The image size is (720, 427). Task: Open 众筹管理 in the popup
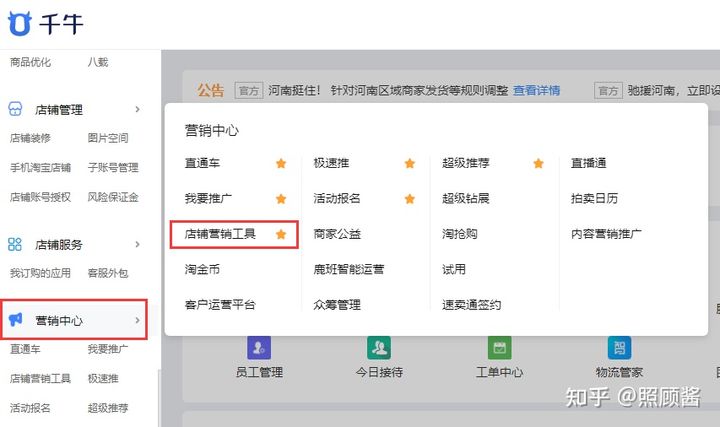[x=337, y=304]
